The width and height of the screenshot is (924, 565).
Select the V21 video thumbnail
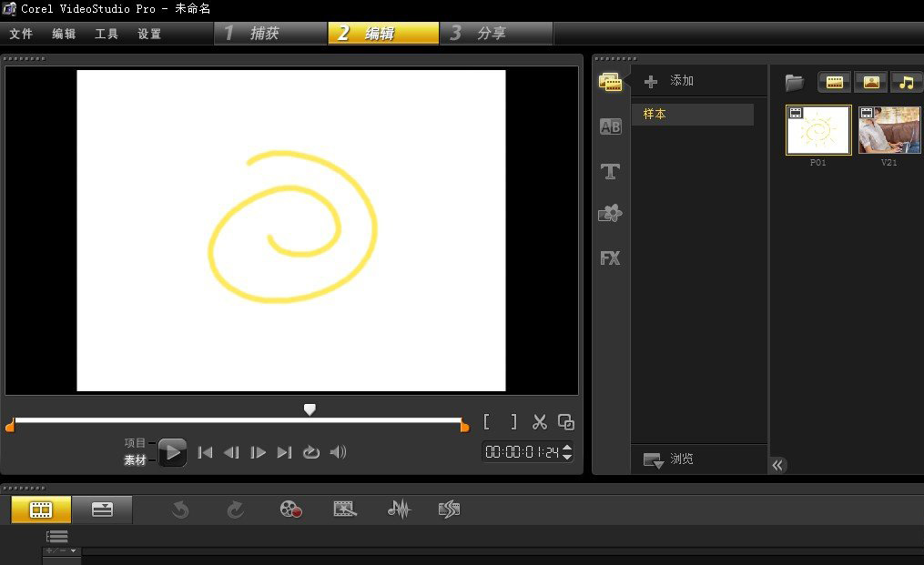(888, 130)
